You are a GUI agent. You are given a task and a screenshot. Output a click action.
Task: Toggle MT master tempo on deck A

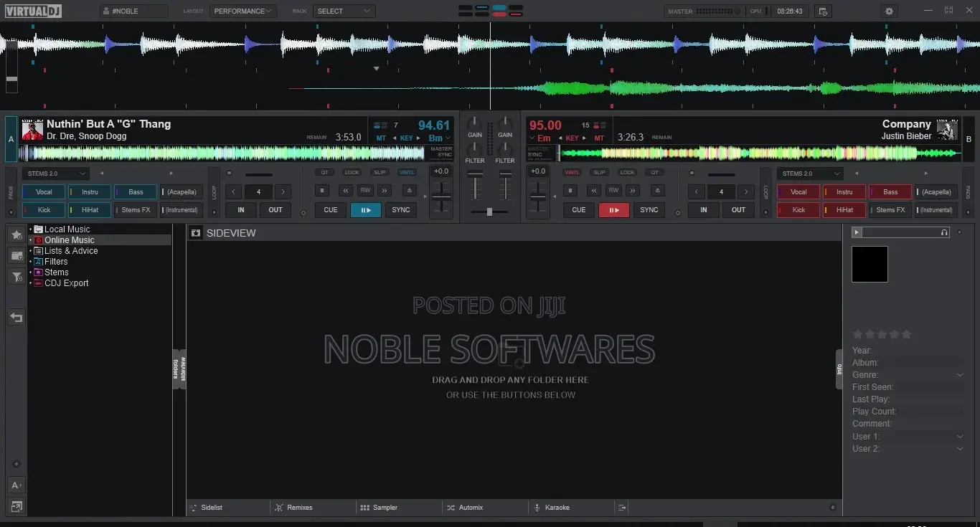coord(381,138)
